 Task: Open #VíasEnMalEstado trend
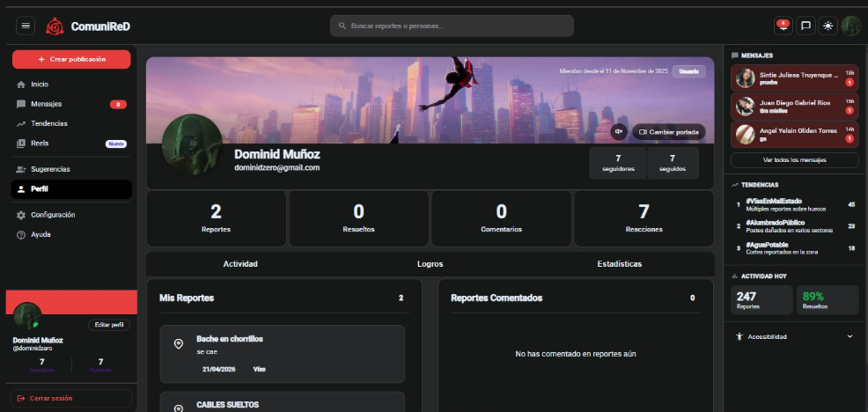[795, 205]
